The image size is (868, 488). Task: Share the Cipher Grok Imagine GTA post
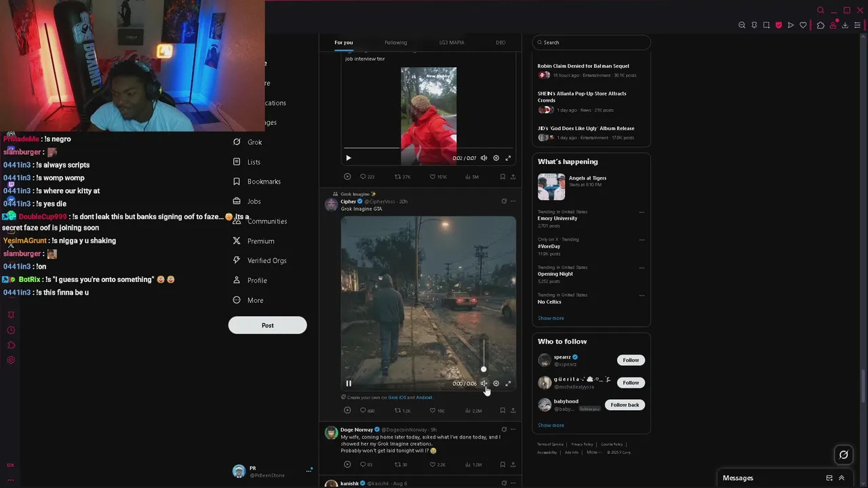(x=513, y=411)
